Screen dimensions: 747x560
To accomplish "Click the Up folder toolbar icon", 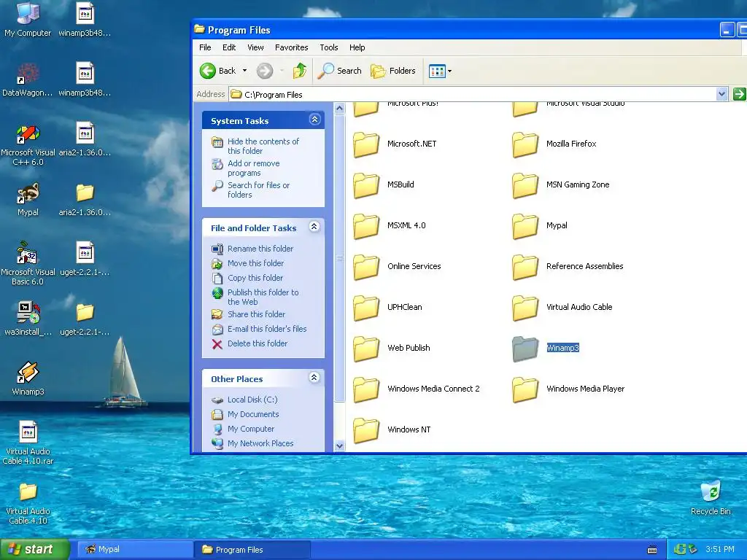I will coord(300,71).
